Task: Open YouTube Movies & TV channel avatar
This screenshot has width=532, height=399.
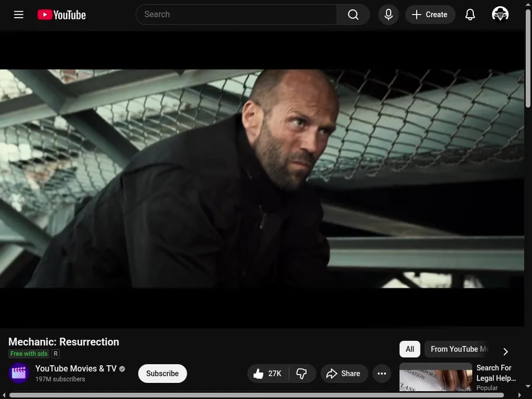Action: [x=19, y=373]
